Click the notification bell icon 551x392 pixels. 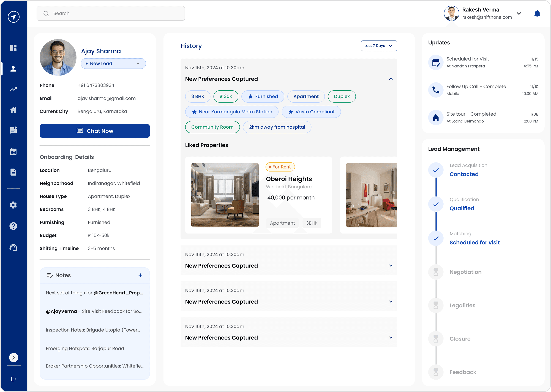537,13
